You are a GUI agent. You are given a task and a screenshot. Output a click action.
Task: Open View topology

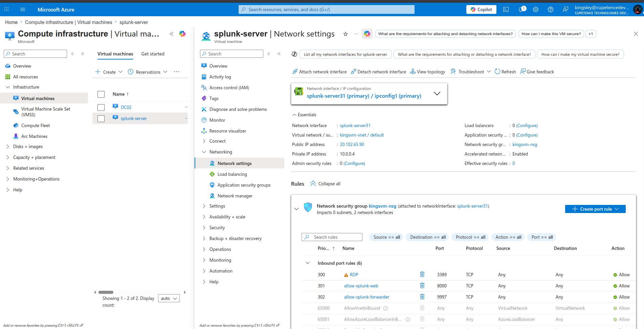[427, 72]
